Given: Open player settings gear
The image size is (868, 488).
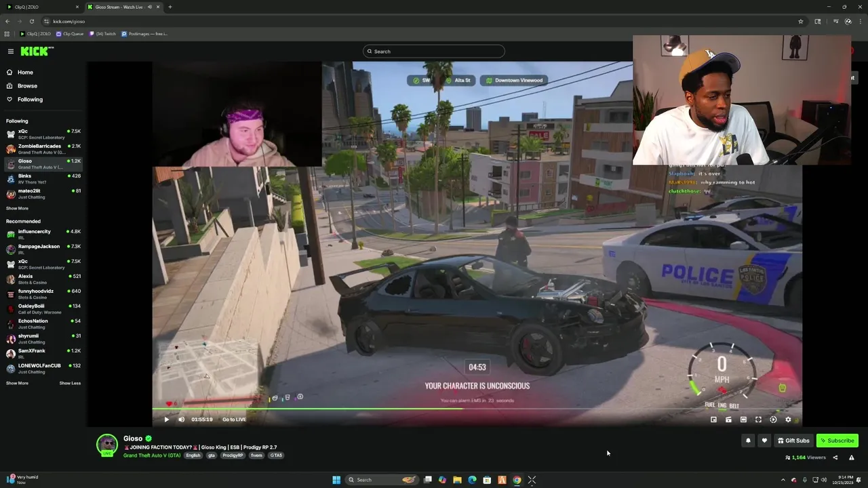Looking at the screenshot, I should 788,420.
